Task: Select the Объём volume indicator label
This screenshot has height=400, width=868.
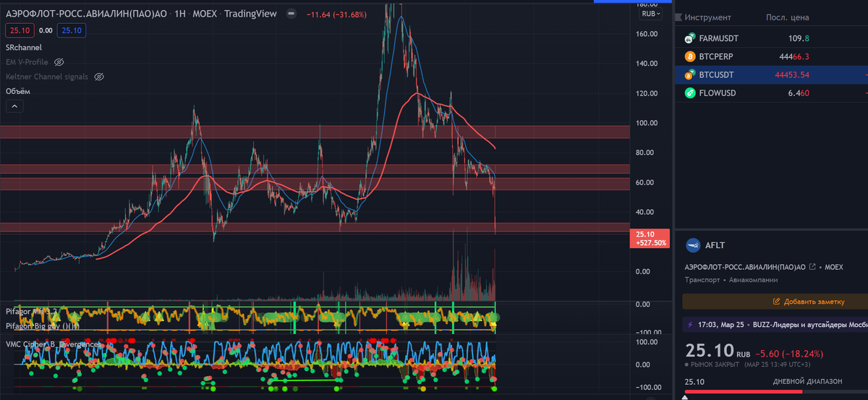Action: (x=18, y=91)
